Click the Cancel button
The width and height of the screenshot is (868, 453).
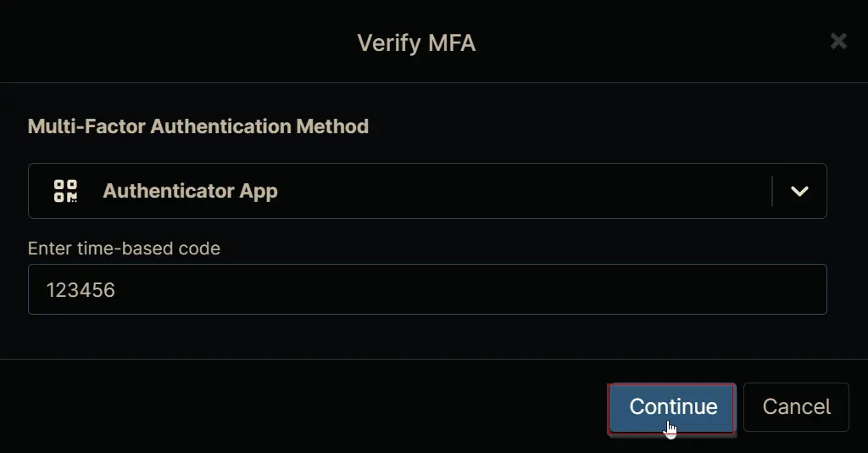point(796,407)
